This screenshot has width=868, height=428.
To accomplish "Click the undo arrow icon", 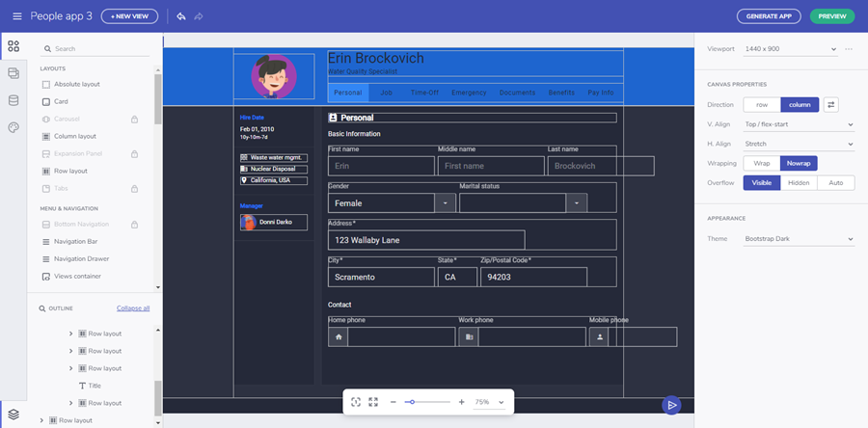I will coord(180,16).
